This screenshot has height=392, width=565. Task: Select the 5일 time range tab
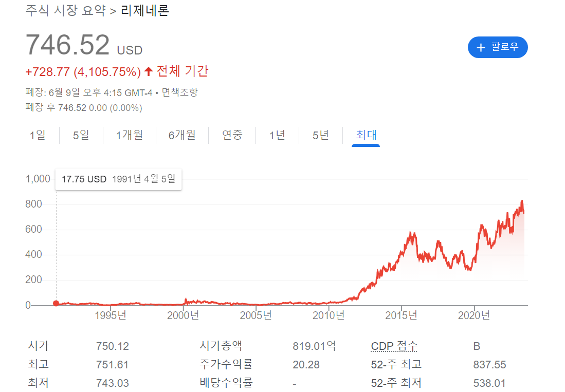81,135
